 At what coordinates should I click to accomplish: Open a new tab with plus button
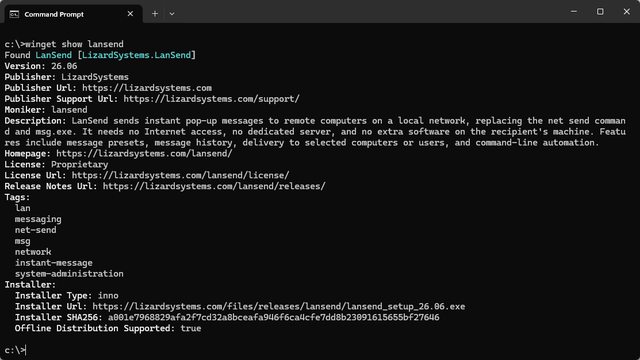pos(155,14)
